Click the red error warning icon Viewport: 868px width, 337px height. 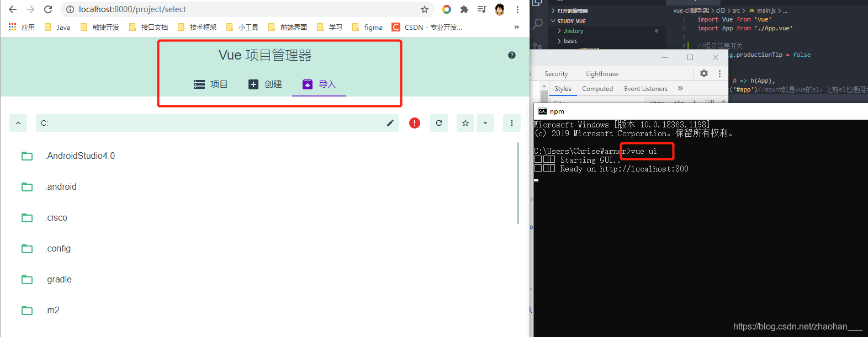[x=415, y=123]
